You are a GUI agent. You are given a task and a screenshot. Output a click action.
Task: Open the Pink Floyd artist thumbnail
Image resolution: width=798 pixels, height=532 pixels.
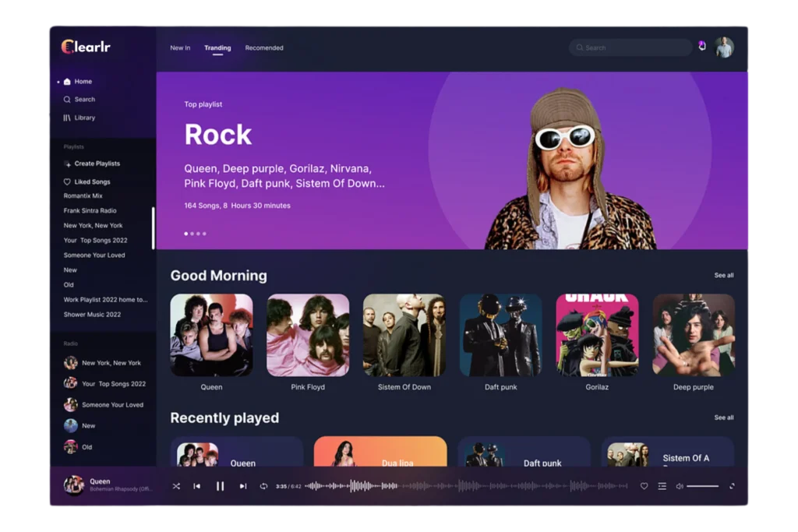click(308, 335)
